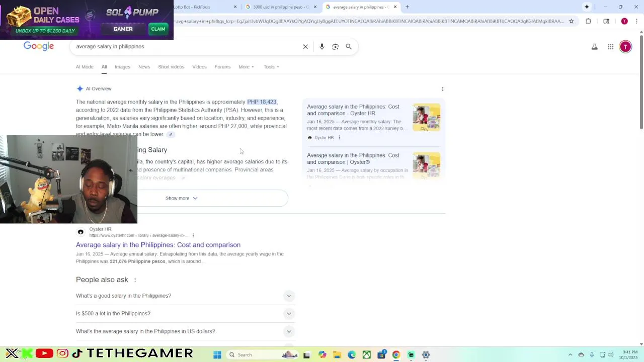Open the Chrome profile avatar in the toolbar
Image resolution: width=644 pixels, height=362 pixels.
point(624,21)
